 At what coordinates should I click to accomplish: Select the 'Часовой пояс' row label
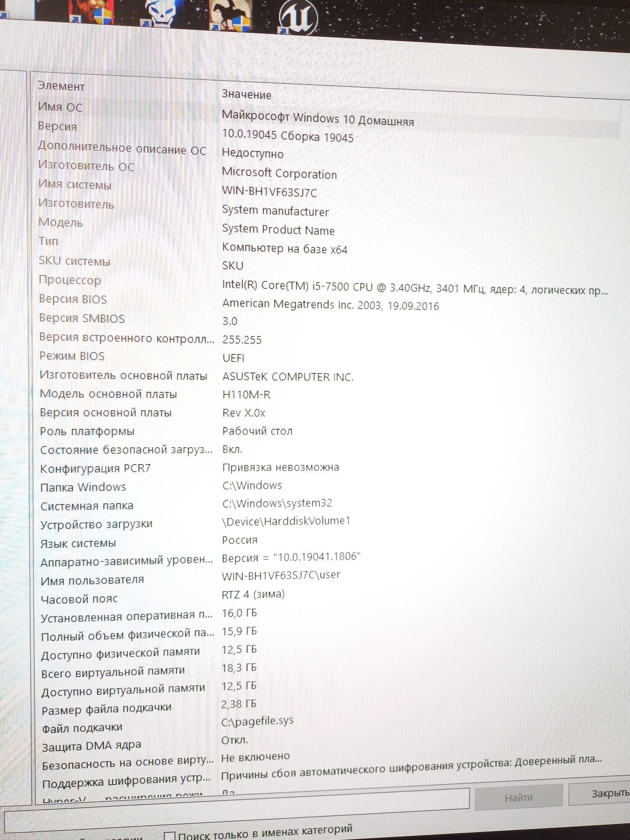79,599
